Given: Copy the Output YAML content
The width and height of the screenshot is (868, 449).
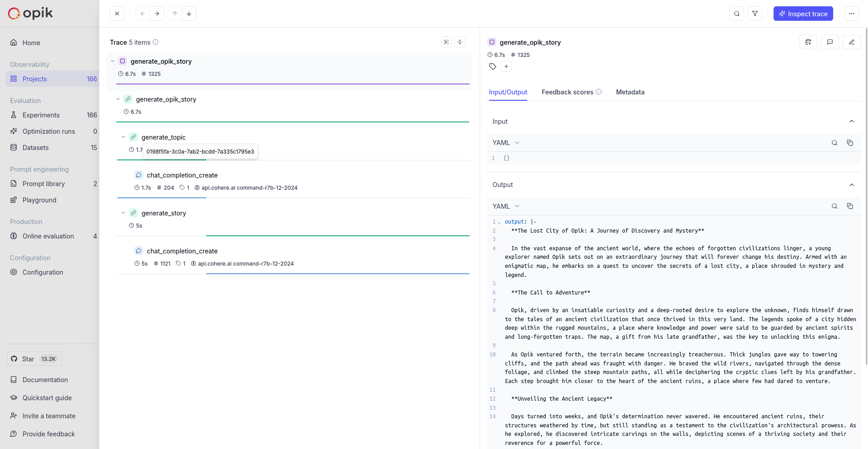Looking at the screenshot, I should 849,206.
